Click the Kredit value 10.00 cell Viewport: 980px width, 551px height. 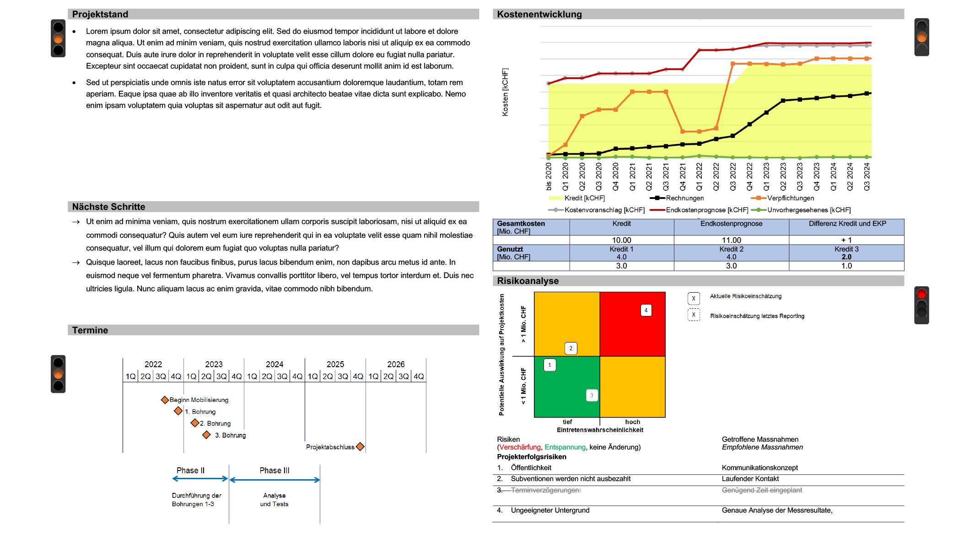(622, 240)
